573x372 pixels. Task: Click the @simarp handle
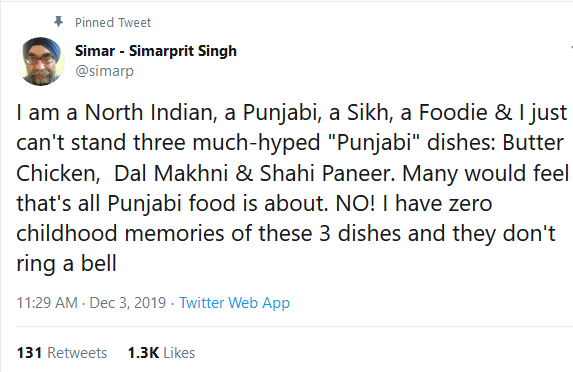105,71
